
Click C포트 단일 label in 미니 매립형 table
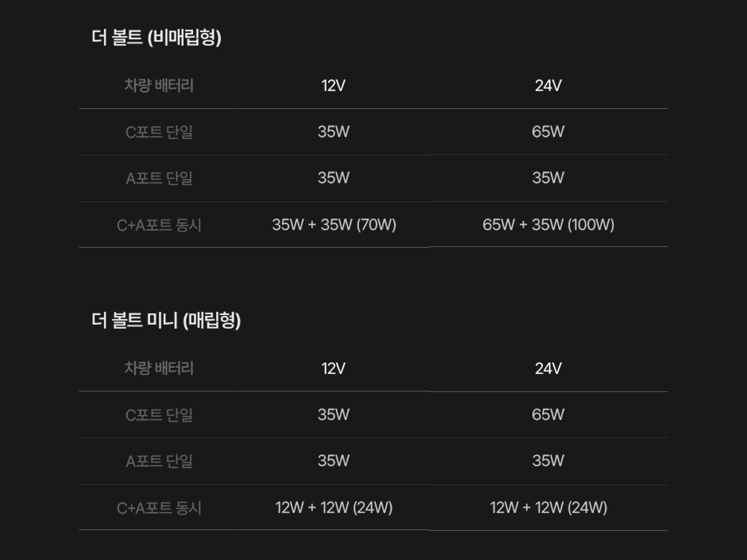(x=159, y=414)
